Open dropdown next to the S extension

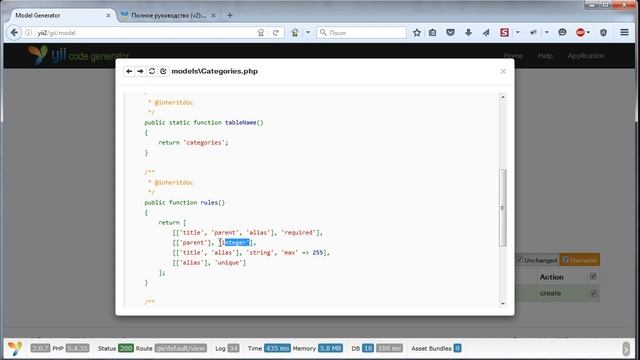[518, 33]
